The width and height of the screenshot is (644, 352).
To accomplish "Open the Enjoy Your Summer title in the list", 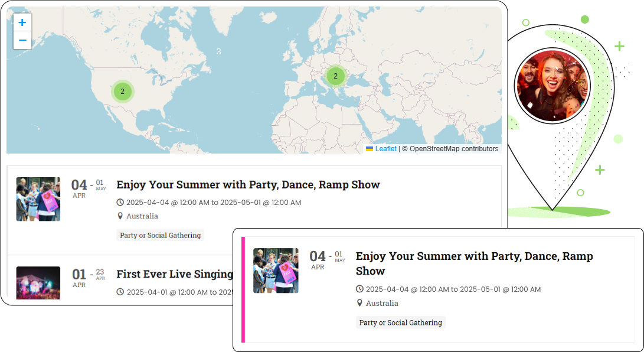I will coord(248,185).
